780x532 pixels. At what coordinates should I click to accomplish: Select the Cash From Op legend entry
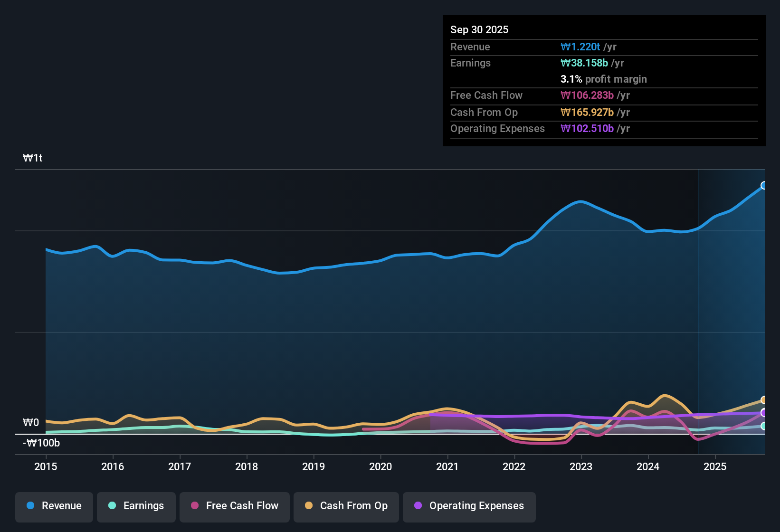(x=346, y=506)
